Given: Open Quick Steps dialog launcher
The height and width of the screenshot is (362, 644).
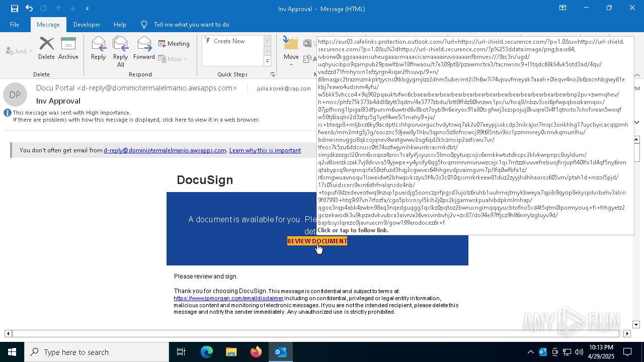Looking at the screenshot, I should coord(273,74).
